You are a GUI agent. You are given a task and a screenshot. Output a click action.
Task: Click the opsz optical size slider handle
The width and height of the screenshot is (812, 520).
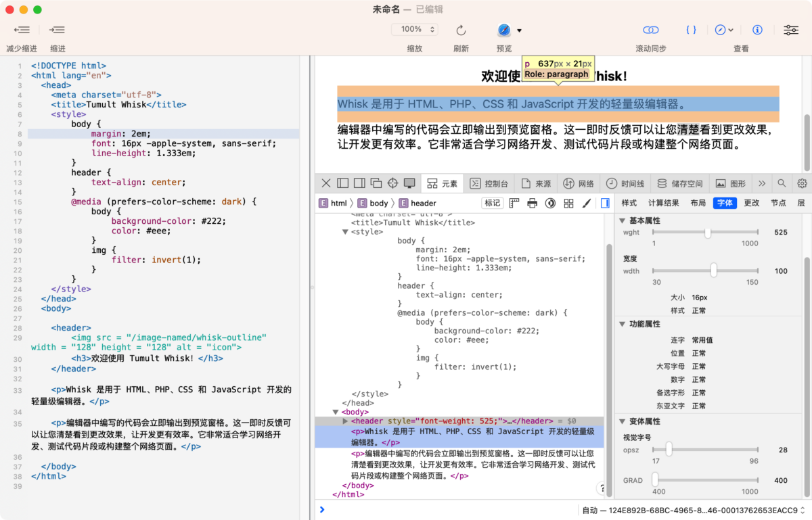(x=669, y=450)
